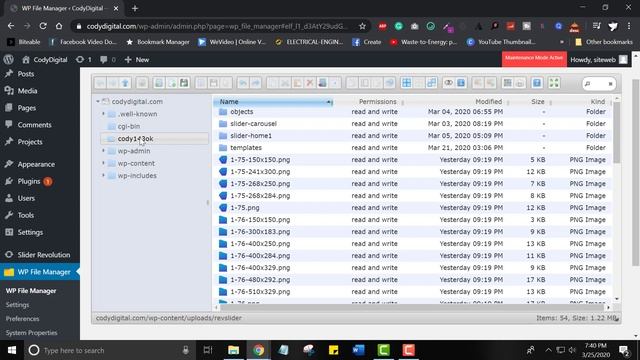The width and height of the screenshot is (640, 360).
Task: Click the toolbar back arrow
Action: pos(100,83)
